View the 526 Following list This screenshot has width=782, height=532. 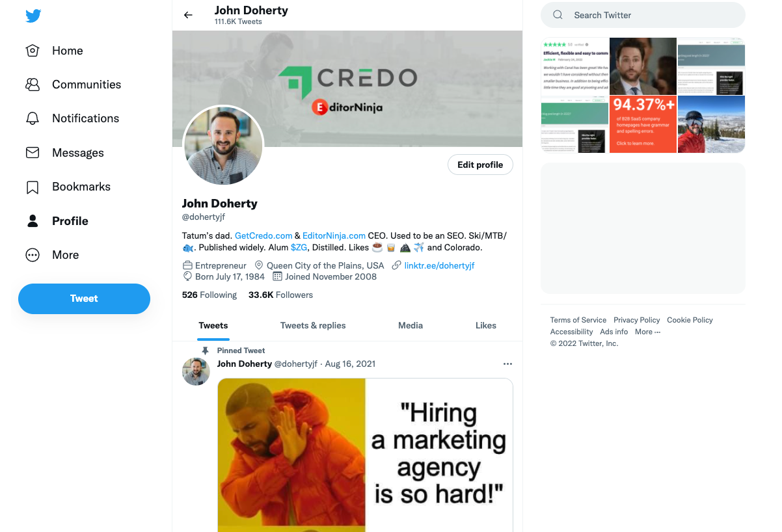click(x=209, y=295)
